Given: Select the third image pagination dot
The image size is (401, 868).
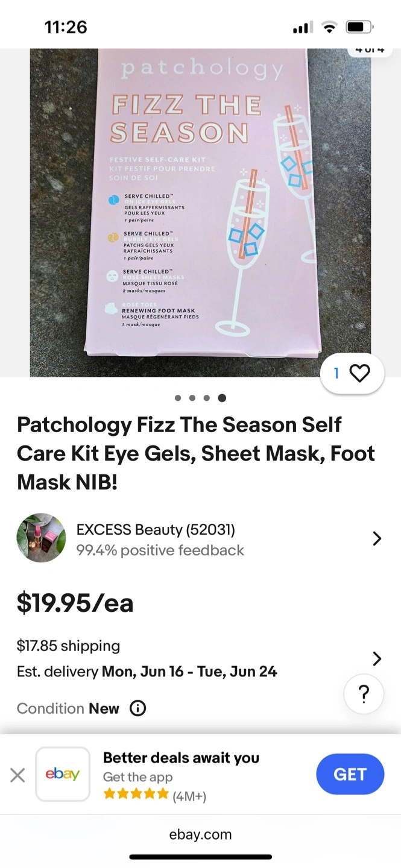Looking at the screenshot, I should click(x=207, y=398).
